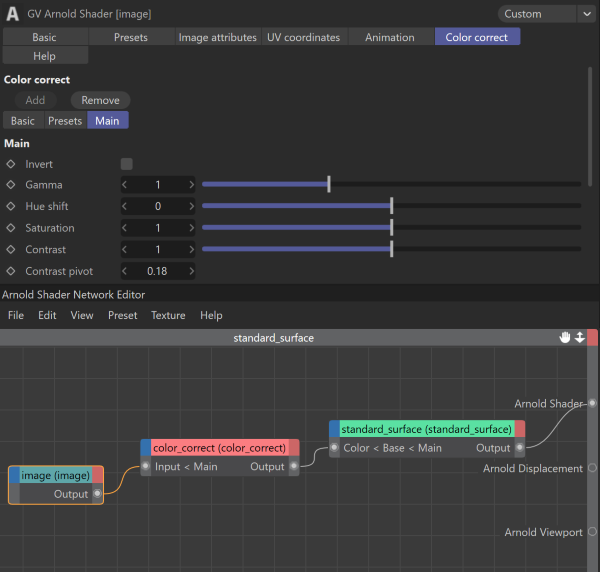
Task: Click the Saturation keyframe diamond
Action: click(11, 228)
